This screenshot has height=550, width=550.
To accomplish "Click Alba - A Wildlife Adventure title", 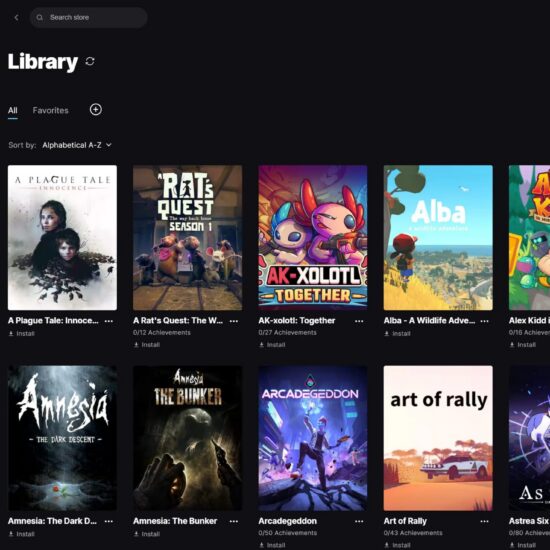I will coord(429,321).
